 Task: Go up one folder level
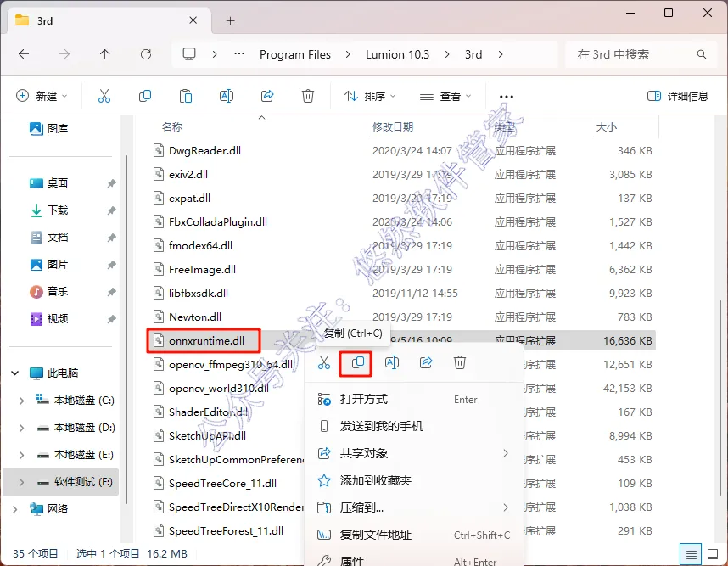coord(105,54)
